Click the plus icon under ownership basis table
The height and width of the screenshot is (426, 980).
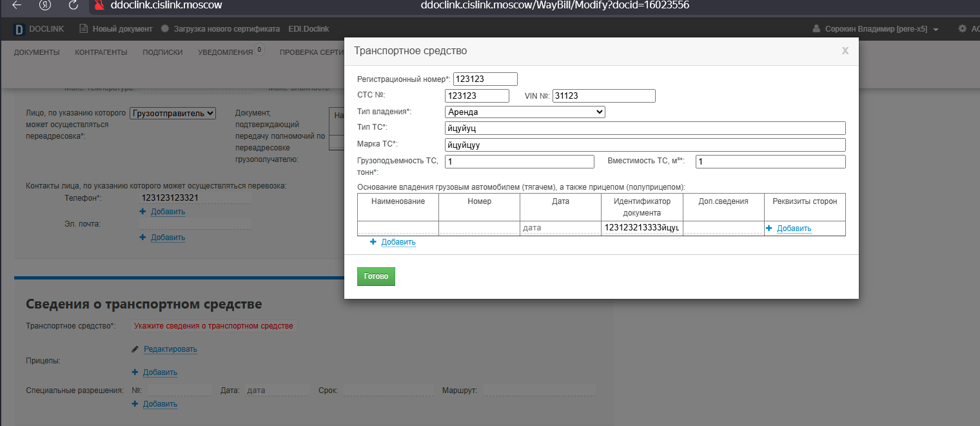click(x=373, y=242)
